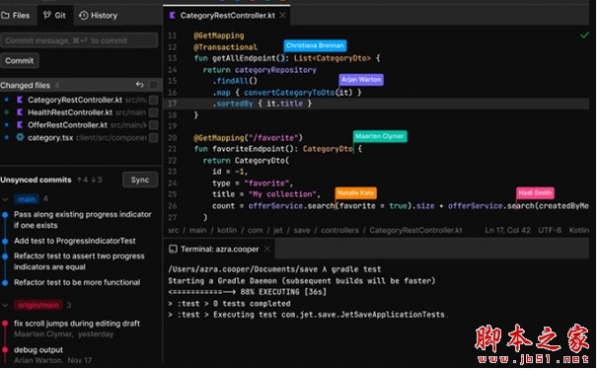Screen dimensions: 600x370
Task: Check the box for category.tsx
Action: click(x=153, y=138)
